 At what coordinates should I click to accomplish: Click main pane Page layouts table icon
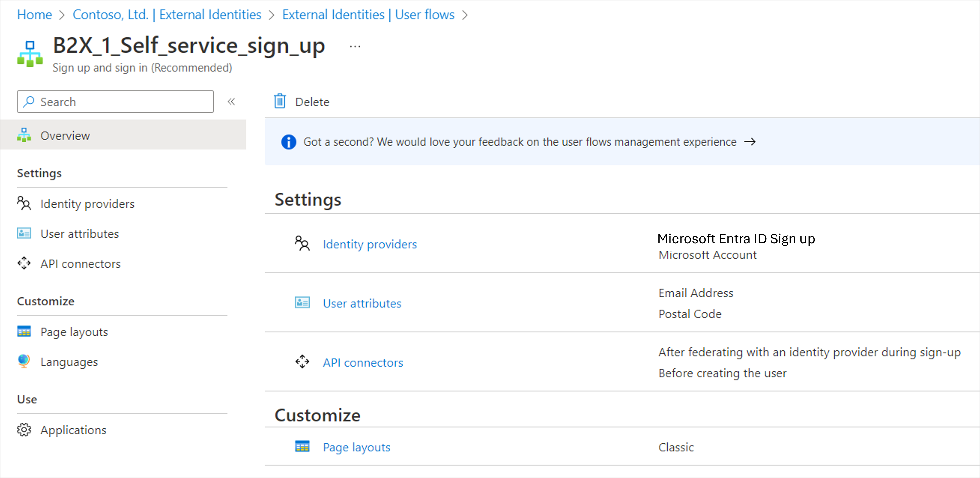[302, 446]
